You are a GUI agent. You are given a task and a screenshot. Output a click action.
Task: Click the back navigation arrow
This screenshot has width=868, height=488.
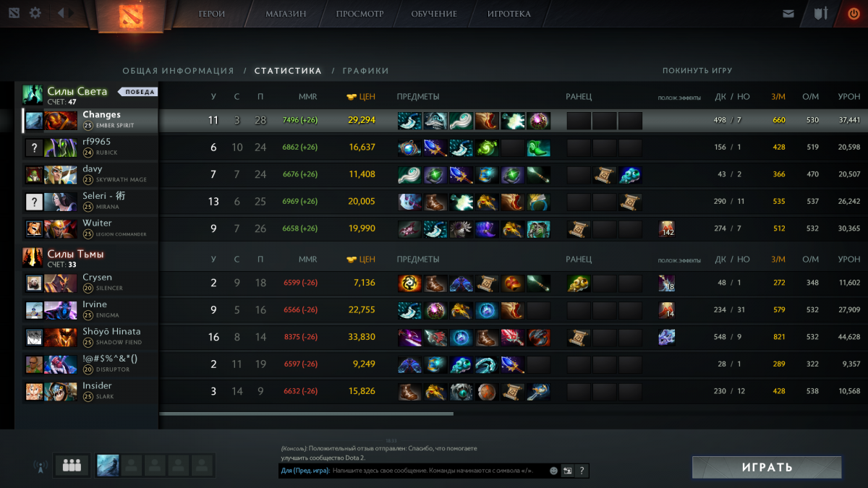coord(61,13)
